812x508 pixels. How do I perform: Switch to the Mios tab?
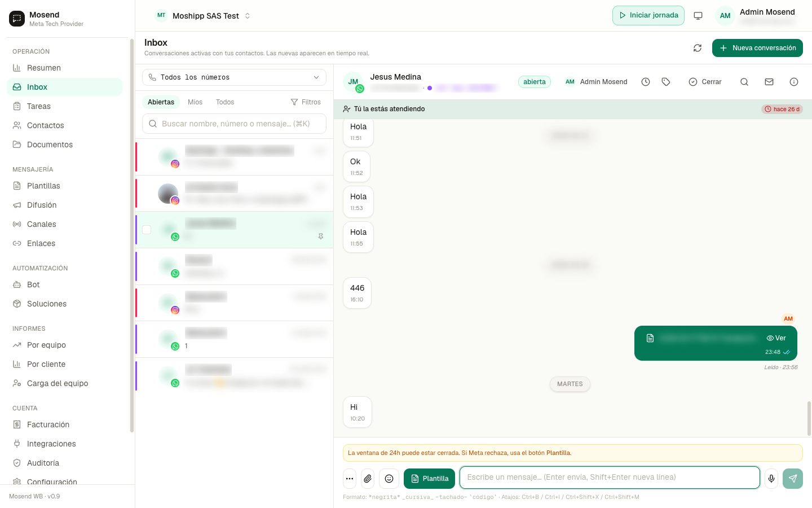(195, 102)
